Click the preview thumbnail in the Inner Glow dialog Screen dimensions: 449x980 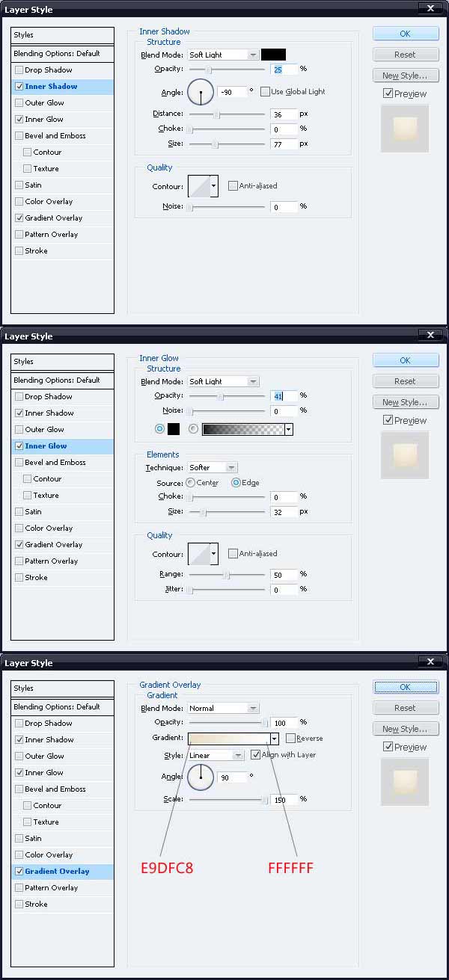pos(405,455)
